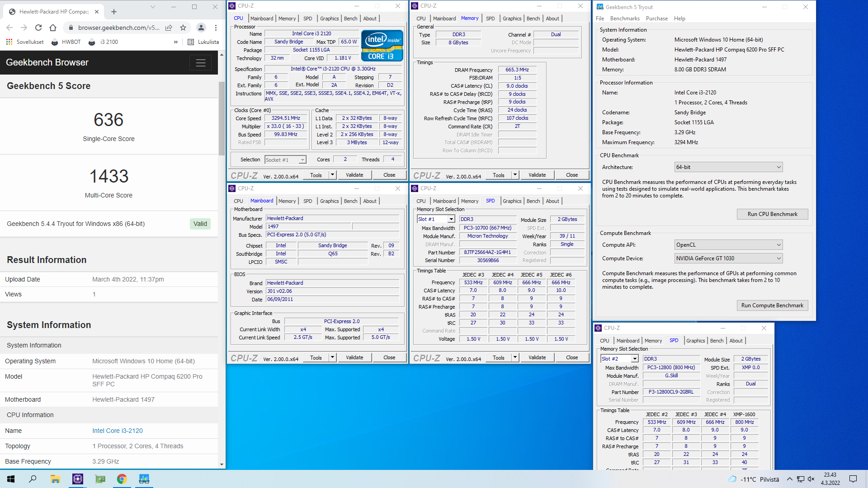Open the Slot #2 memory slot dropdown
The image size is (868, 488).
click(619, 359)
